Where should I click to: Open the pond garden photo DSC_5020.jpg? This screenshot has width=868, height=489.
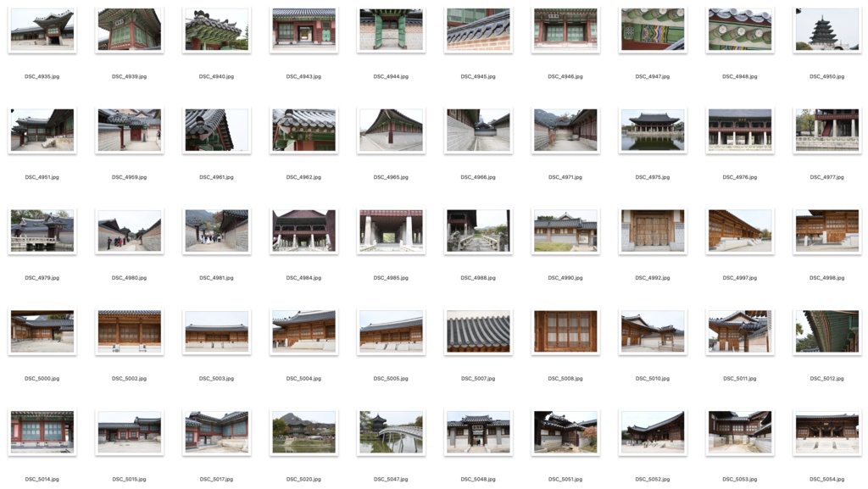303,431
